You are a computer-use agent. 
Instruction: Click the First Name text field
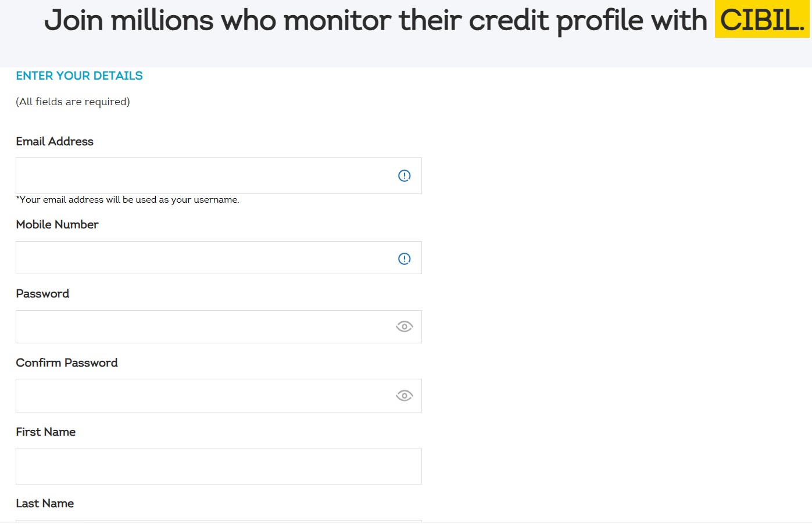coord(219,466)
